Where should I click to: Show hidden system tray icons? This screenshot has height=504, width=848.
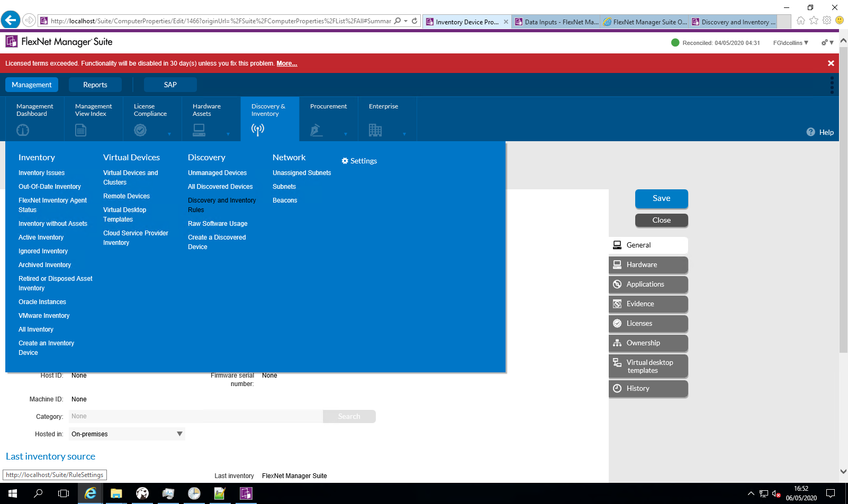(751, 493)
